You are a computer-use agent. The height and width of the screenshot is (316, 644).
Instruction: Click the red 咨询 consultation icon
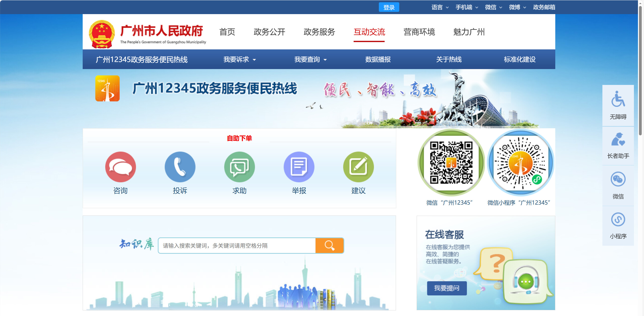[x=120, y=167]
